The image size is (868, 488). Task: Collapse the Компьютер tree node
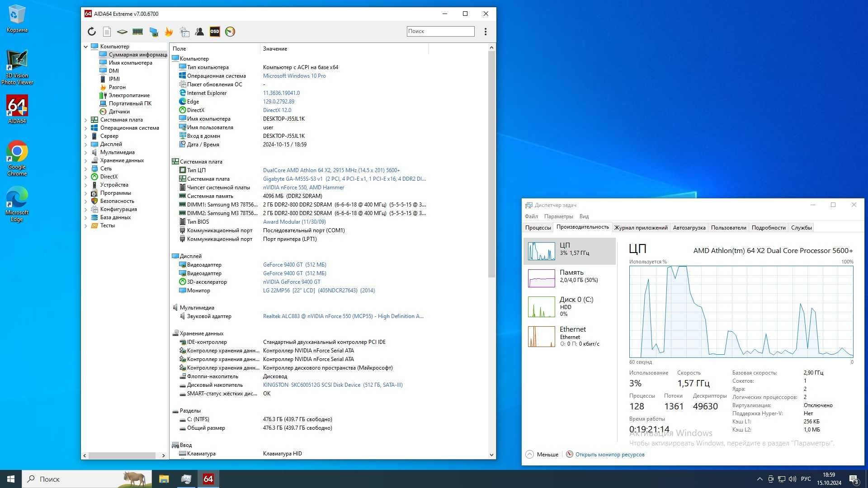tap(86, 47)
